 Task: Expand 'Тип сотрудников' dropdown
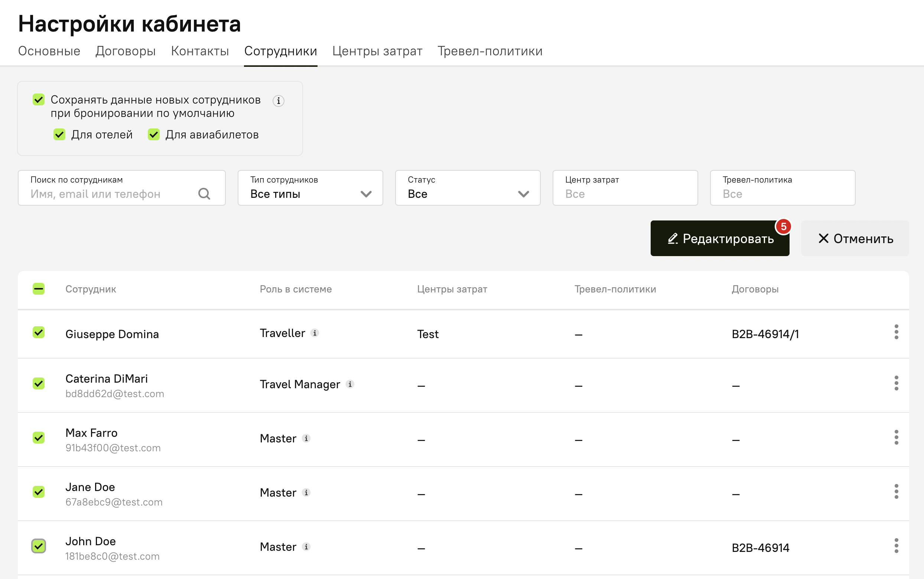310,188
